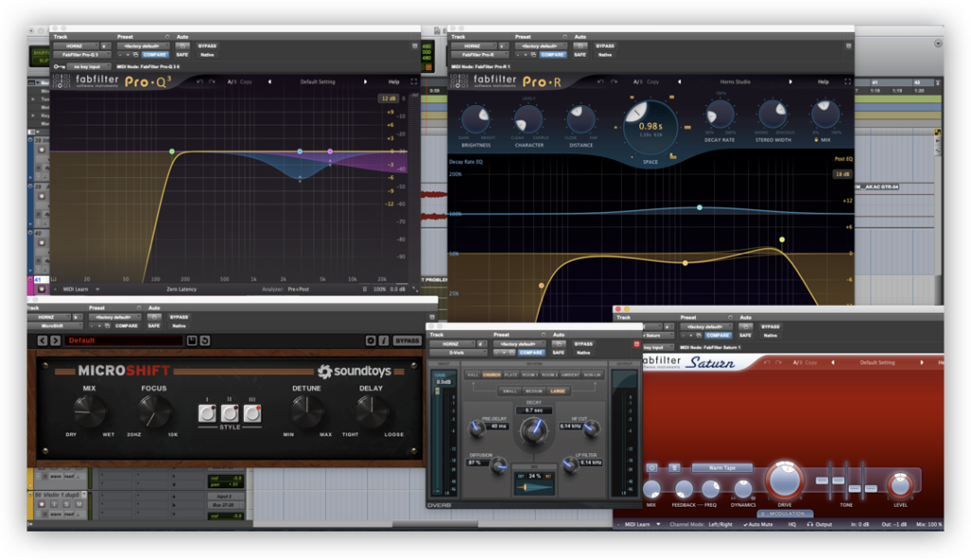Click the Pro-R SPACE decay time knob

point(650,128)
